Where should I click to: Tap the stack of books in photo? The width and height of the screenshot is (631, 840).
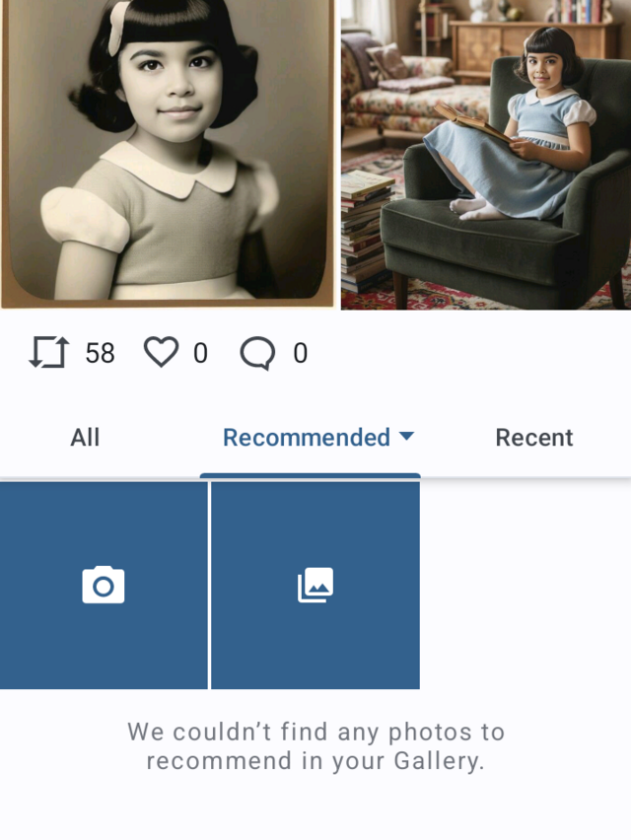[366, 231]
